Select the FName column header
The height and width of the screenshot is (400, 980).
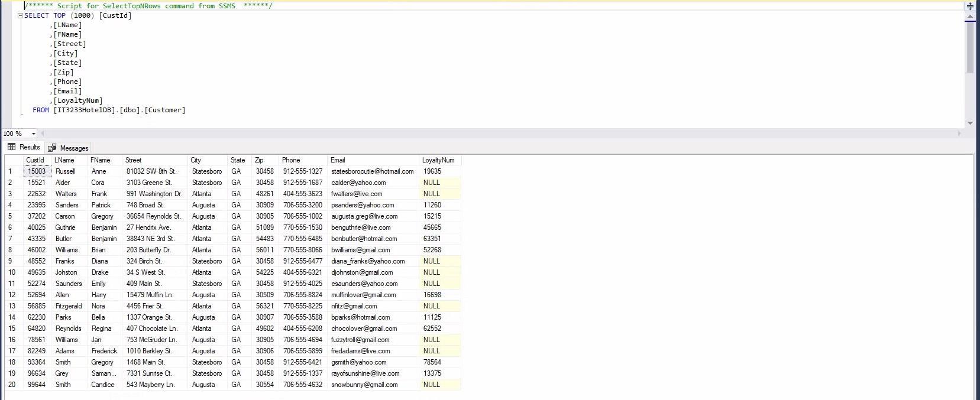105,160
